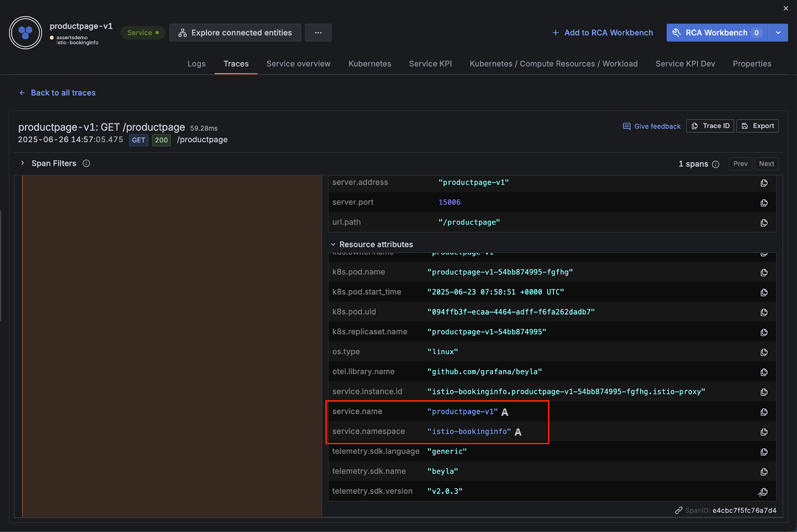Viewport: 797px width, 532px height.
Task: Click Explore connected entities button
Action: [x=235, y=33]
